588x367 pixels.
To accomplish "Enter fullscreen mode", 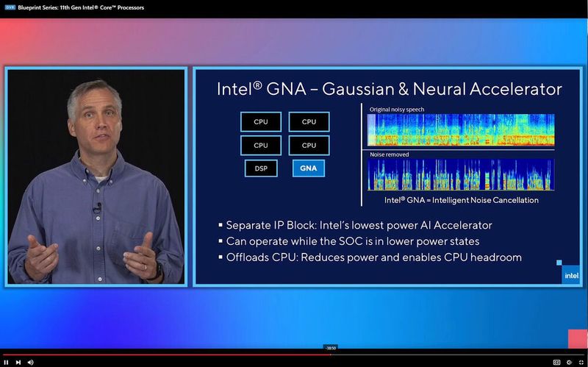I will [581, 362].
